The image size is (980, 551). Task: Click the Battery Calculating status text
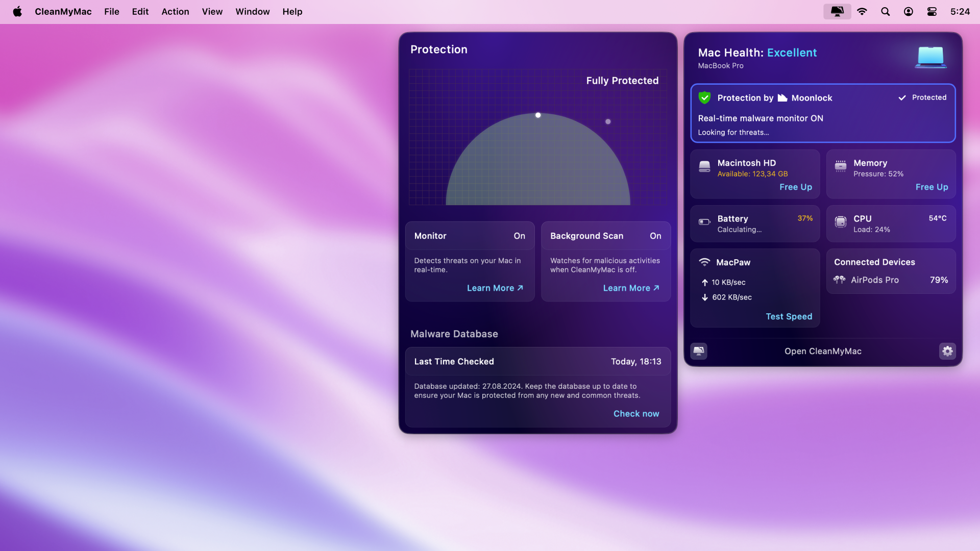point(739,230)
